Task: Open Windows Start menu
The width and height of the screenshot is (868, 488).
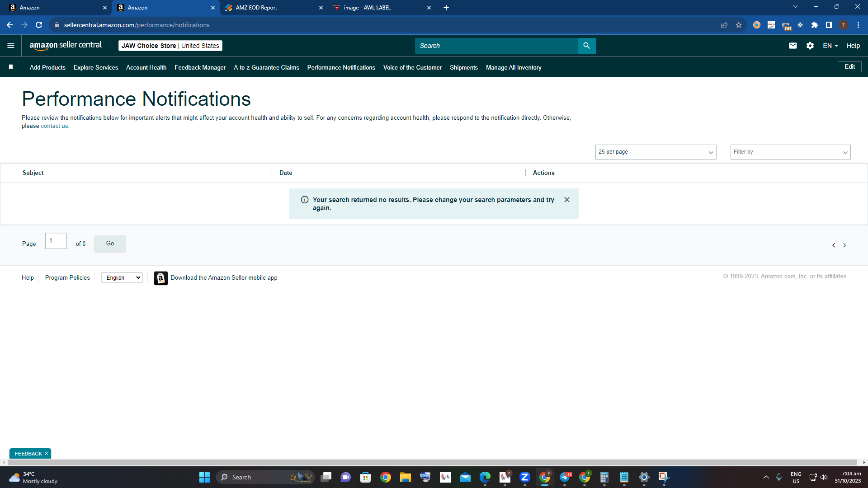Action: tap(204, 477)
